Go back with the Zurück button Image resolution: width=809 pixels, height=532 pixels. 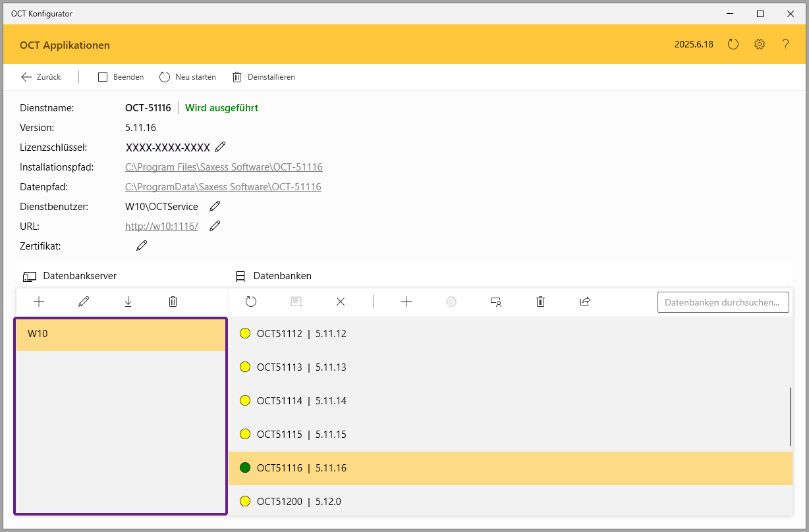pos(41,77)
